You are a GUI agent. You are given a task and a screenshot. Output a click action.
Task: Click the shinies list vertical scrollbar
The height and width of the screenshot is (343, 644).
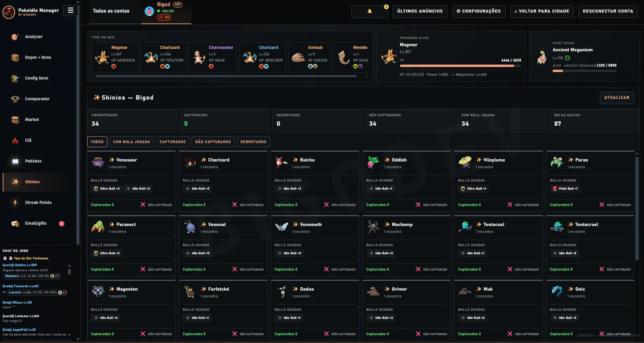pyautogui.click(x=637, y=209)
